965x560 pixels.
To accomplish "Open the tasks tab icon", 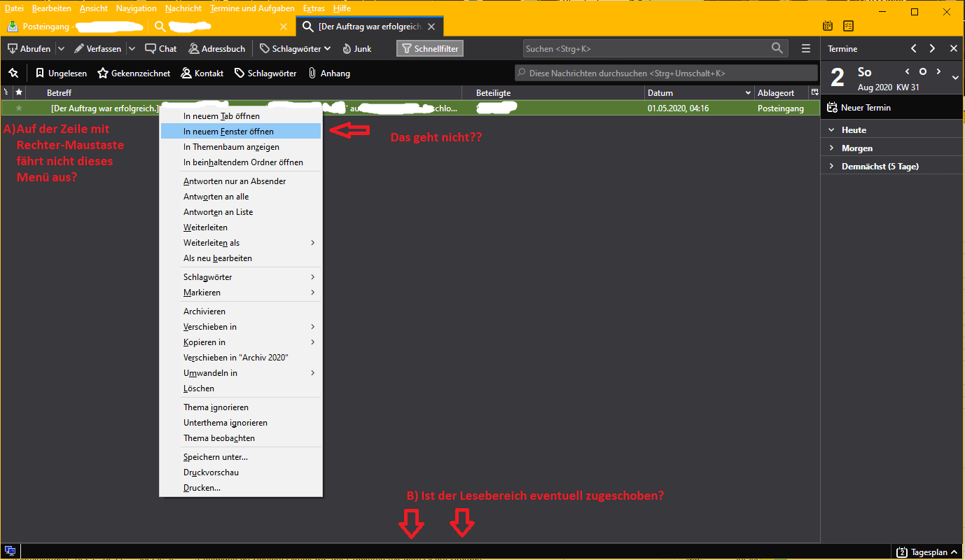I will 848,26.
